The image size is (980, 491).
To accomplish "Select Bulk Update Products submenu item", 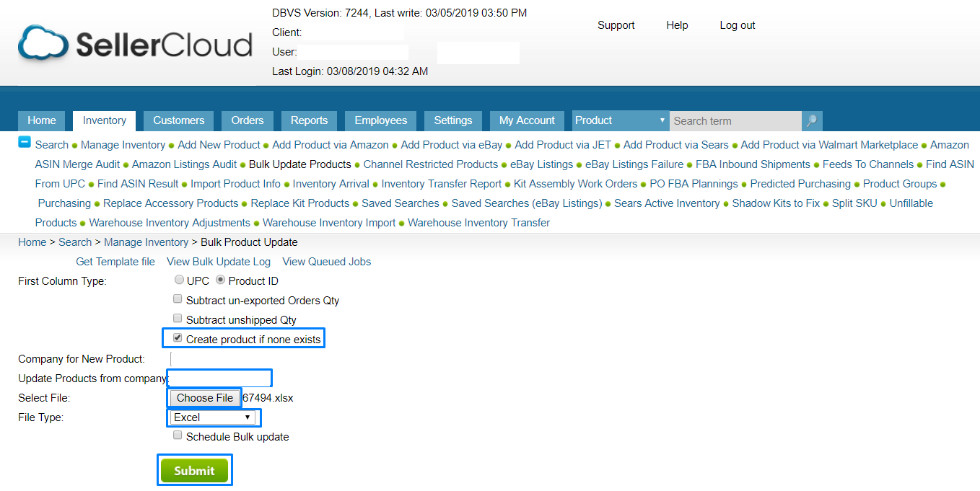I will (x=300, y=164).
